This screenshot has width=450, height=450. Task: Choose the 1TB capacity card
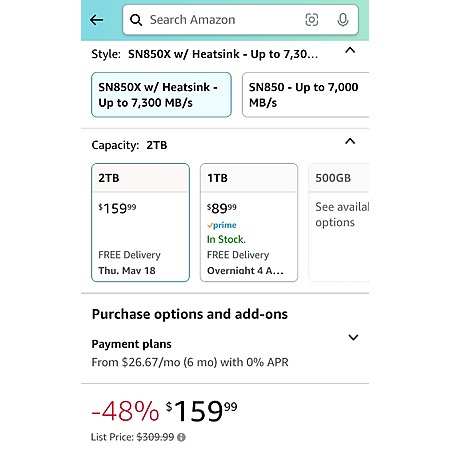249,222
